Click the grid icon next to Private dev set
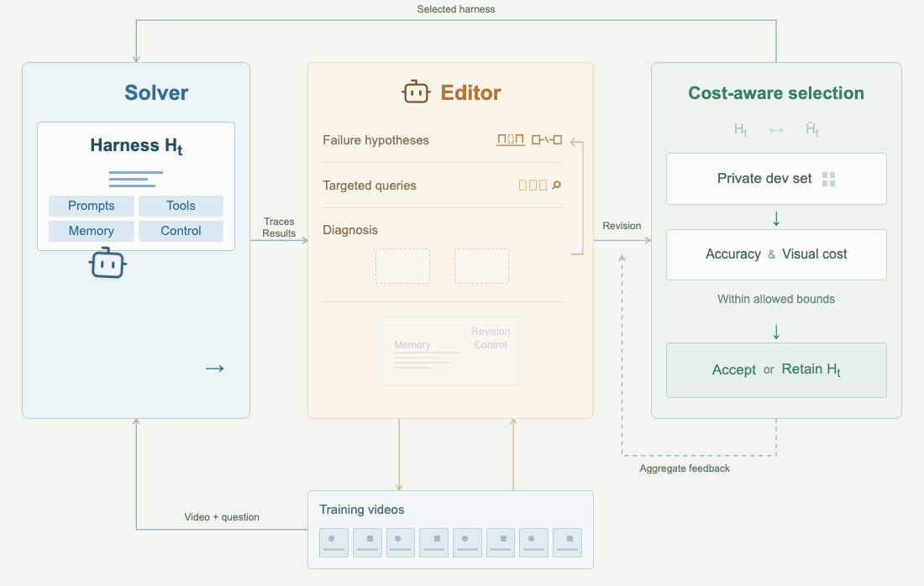 click(828, 179)
